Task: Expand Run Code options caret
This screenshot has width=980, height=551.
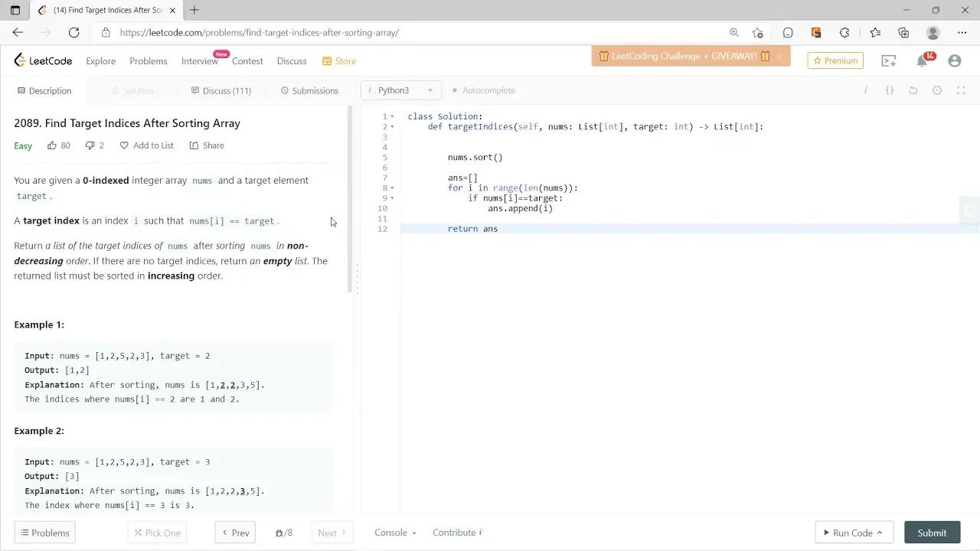Action: pos(879,533)
